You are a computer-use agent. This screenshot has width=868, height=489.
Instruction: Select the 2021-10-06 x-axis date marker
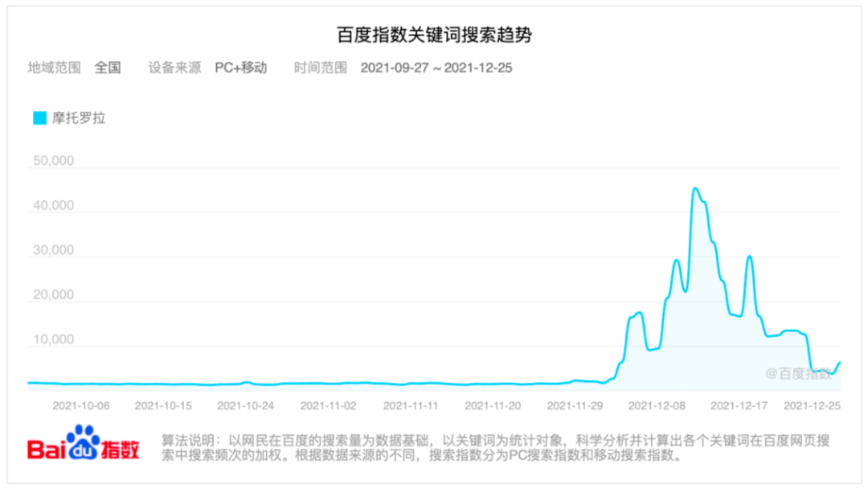click(81, 406)
